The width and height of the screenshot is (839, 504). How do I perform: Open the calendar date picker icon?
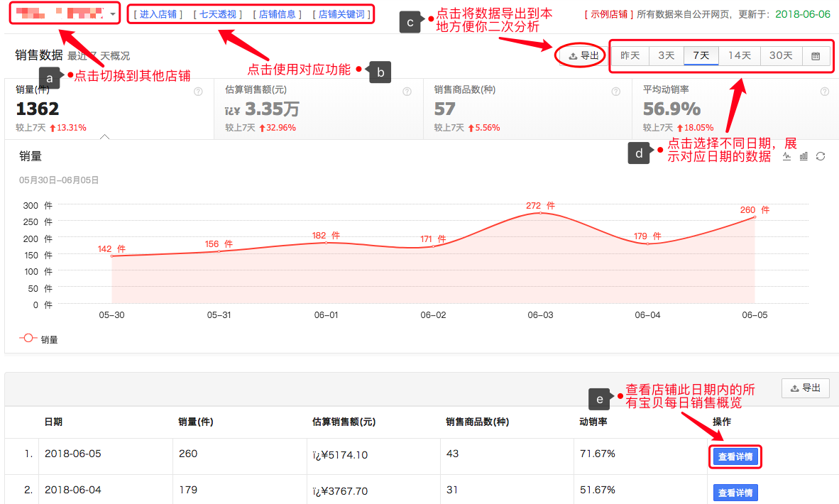pos(816,55)
